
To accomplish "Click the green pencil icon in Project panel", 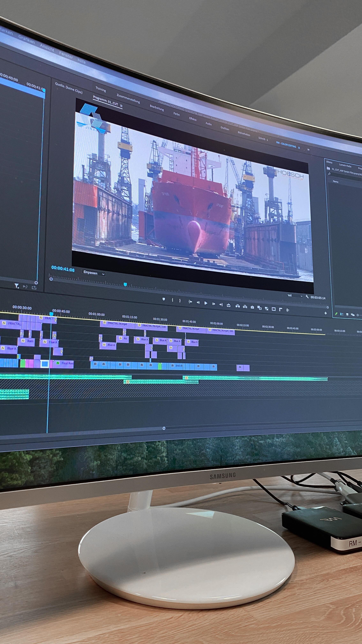I will point(336,314).
